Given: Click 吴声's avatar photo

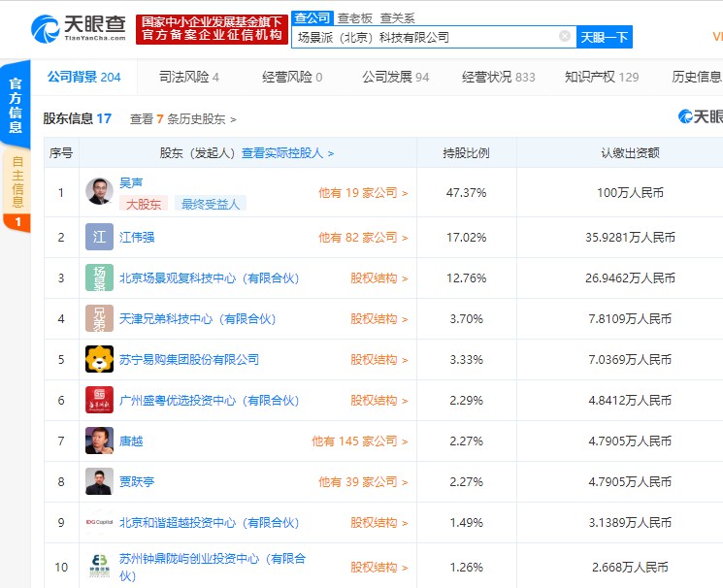Looking at the screenshot, I should [99, 191].
